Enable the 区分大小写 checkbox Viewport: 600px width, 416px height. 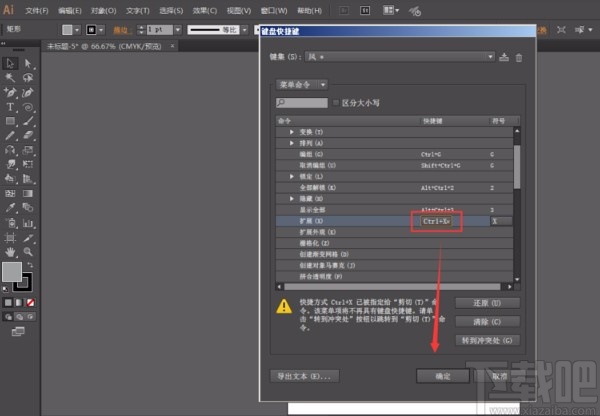coord(336,103)
